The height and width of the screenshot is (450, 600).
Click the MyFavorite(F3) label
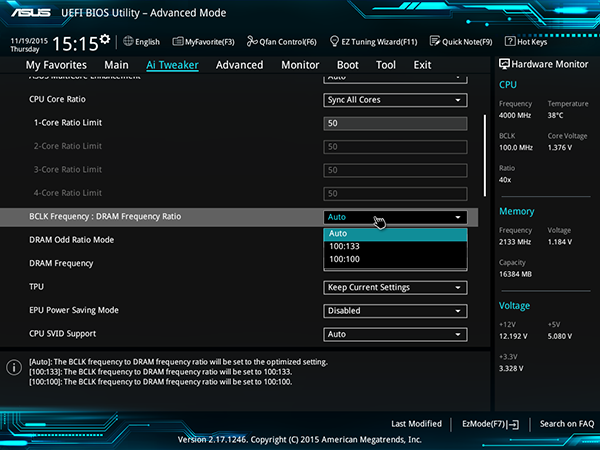(210, 42)
